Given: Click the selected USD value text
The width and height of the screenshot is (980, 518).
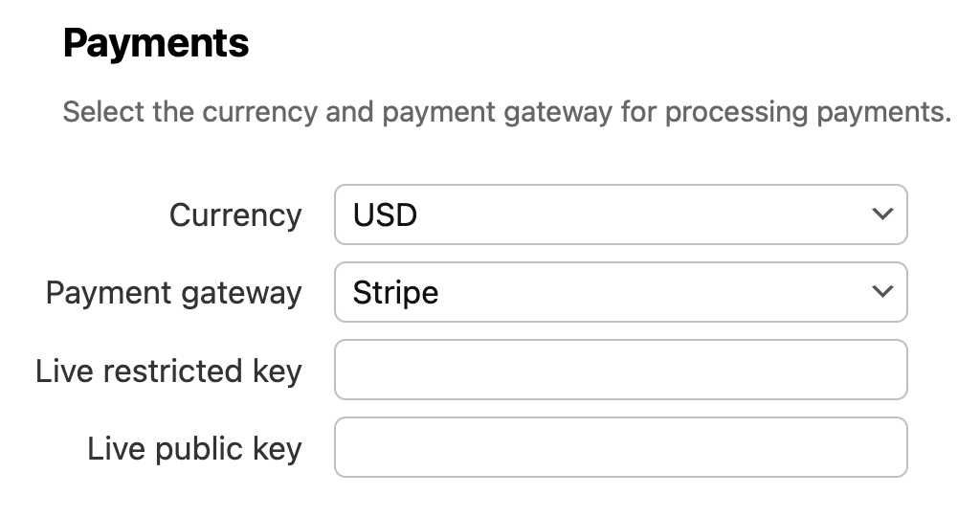Looking at the screenshot, I should [385, 214].
